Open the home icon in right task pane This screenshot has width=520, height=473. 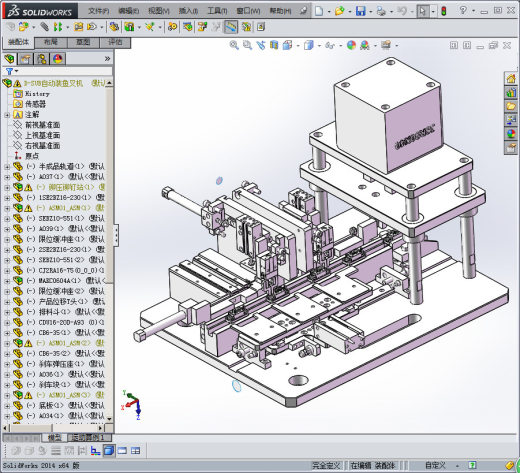(511, 79)
